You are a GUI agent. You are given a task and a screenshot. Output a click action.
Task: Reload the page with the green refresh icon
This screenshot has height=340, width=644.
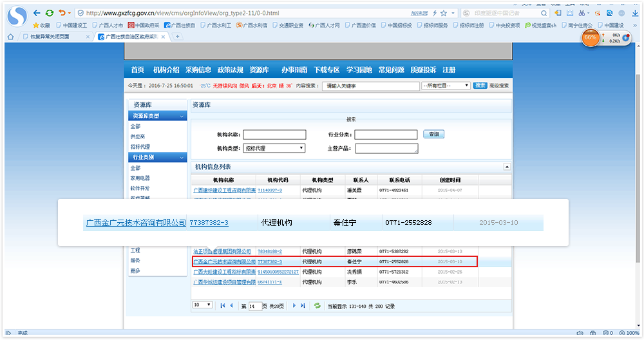50,13
